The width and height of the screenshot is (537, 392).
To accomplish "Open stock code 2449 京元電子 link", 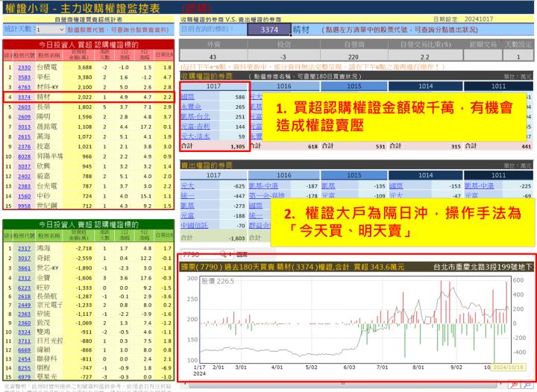I will tap(25, 305).
